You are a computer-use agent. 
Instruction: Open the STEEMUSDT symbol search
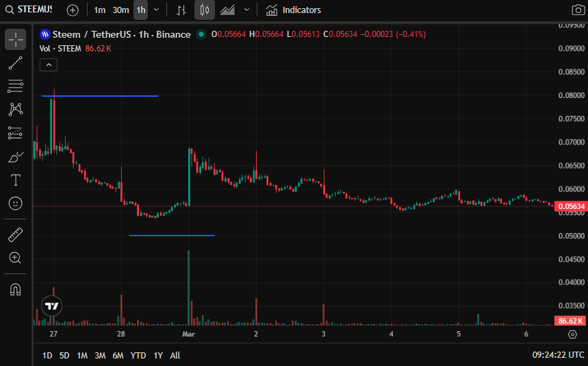(x=29, y=10)
